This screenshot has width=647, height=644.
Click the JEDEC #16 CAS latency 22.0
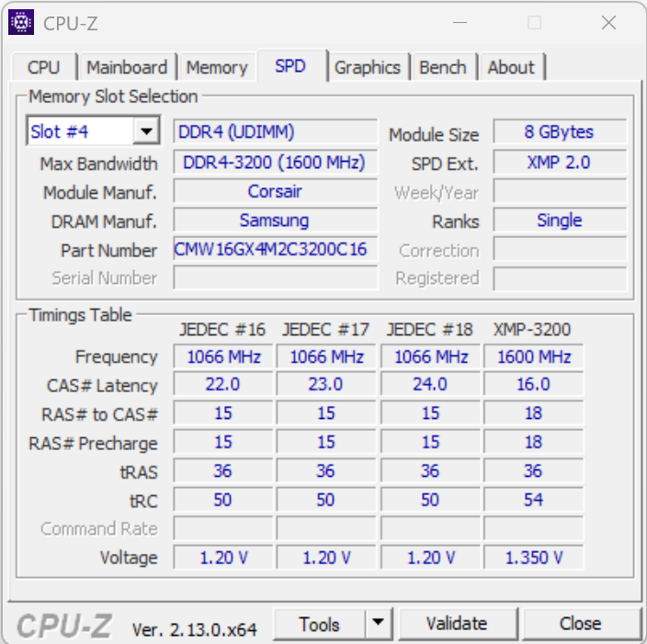point(222,384)
